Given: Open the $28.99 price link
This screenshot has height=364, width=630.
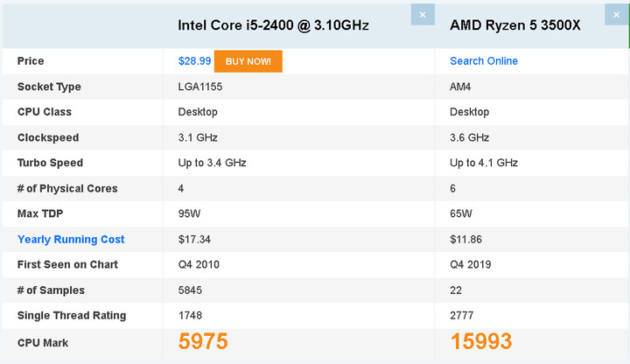Looking at the screenshot, I should click(x=194, y=61).
